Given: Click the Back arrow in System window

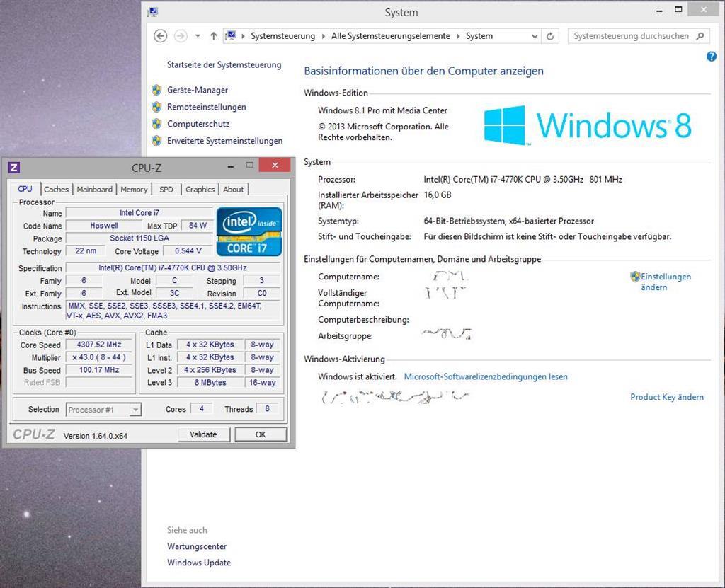Looking at the screenshot, I should (x=161, y=36).
